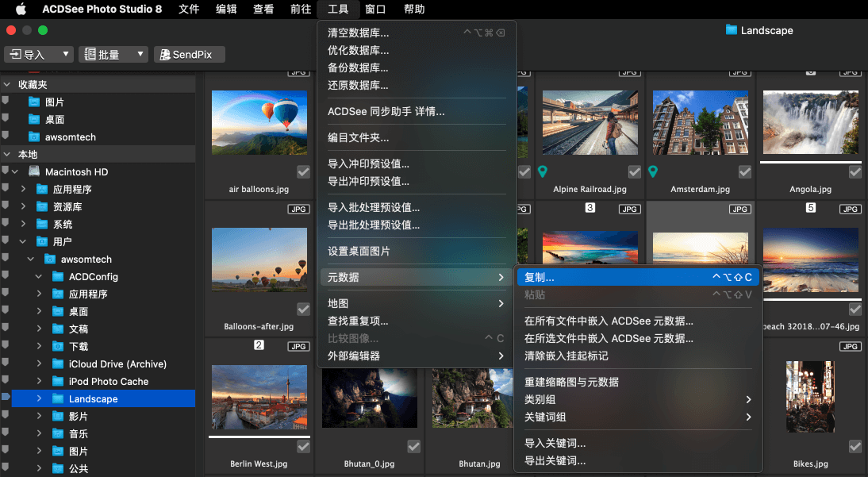Viewport: 868px width, 477px height.
Task: Collapse the Macintosh HD tree node
Action: [x=15, y=171]
